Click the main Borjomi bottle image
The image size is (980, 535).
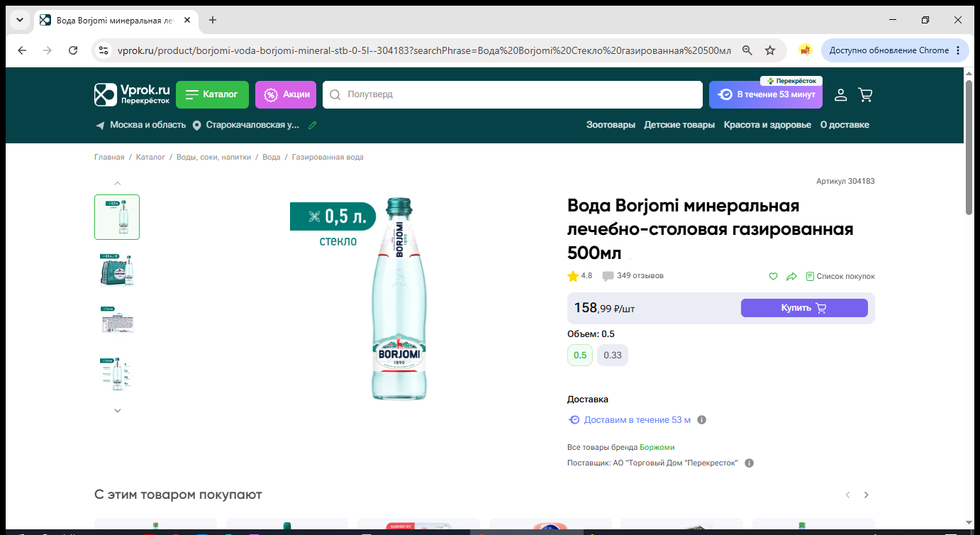(400, 299)
